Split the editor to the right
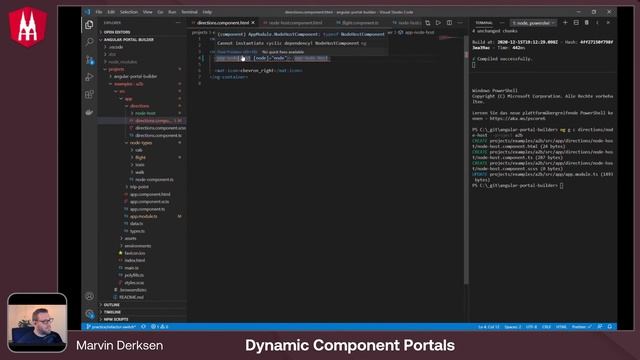This screenshot has height=360, width=640. 449,23
